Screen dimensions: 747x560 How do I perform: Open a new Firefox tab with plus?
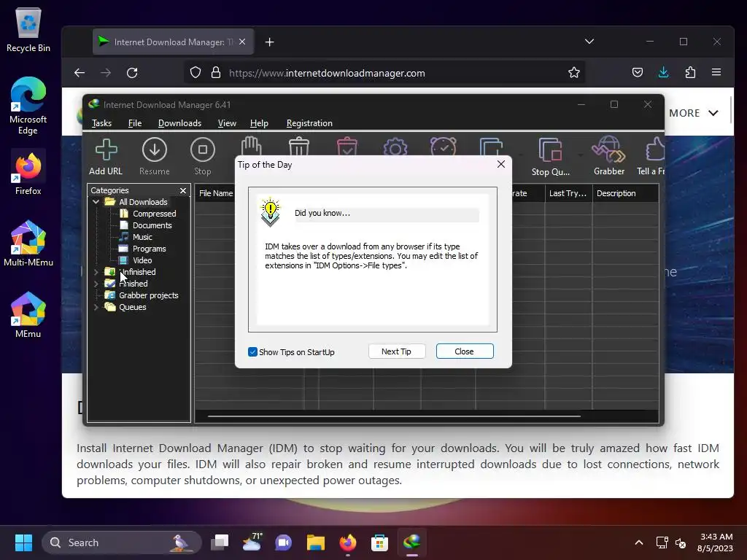270,42
